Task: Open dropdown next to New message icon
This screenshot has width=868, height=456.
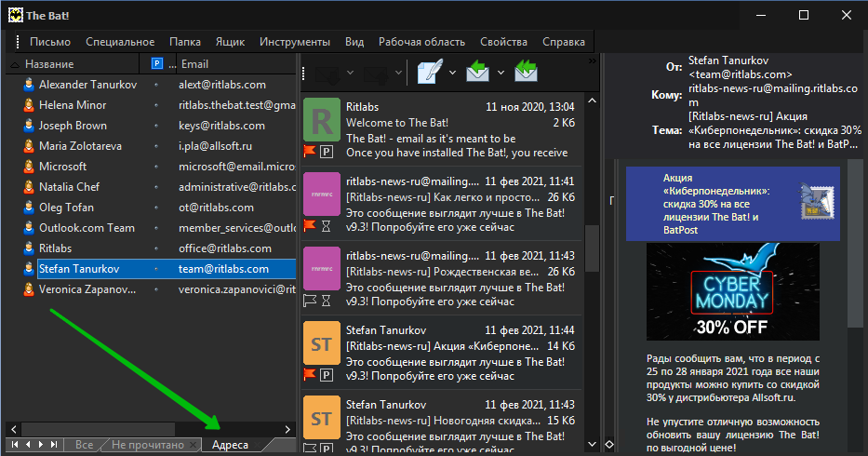Action: [x=452, y=73]
